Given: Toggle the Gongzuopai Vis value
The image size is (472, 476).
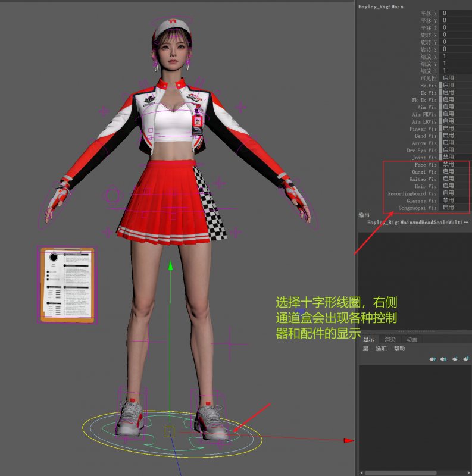Looking at the screenshot, I should coord(455,208).
